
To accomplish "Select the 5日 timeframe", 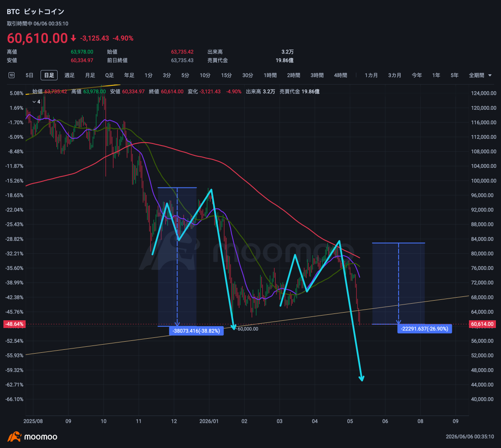I will coord(29,75).
